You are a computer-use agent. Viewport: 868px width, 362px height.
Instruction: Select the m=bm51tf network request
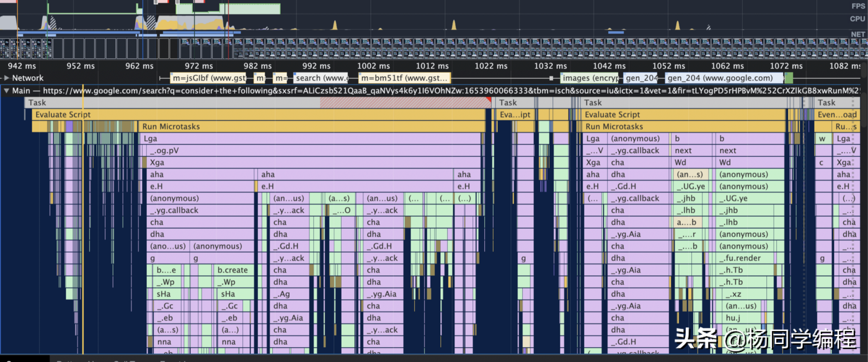coord(403,78)
